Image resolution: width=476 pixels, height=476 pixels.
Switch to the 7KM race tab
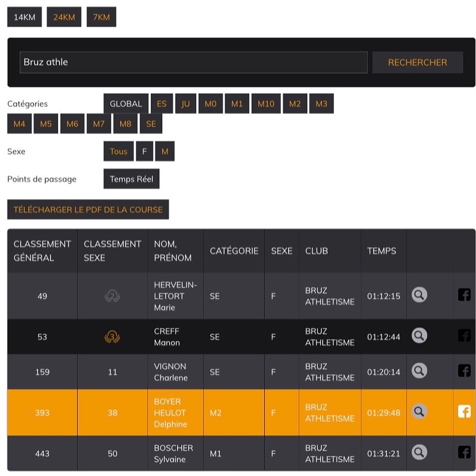(101, 17)
